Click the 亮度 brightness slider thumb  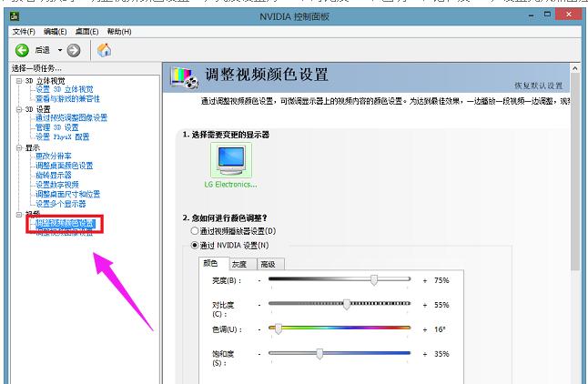(374, 279)
